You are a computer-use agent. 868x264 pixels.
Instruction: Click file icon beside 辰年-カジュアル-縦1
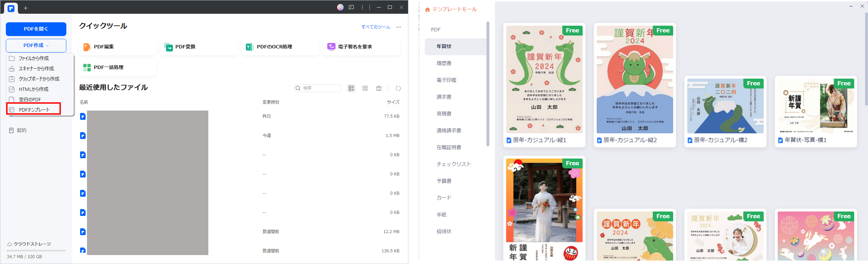click(509, 140)
